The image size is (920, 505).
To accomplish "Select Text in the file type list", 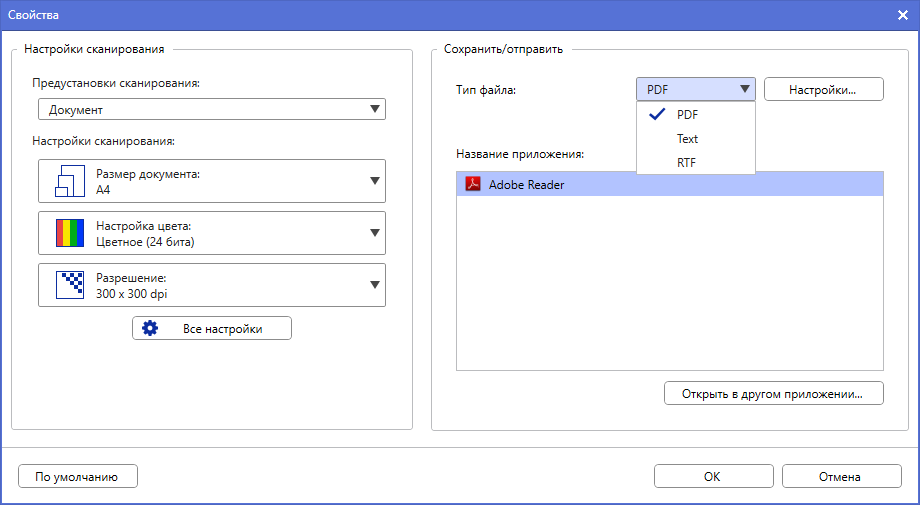I will click(x=696, y=138).
